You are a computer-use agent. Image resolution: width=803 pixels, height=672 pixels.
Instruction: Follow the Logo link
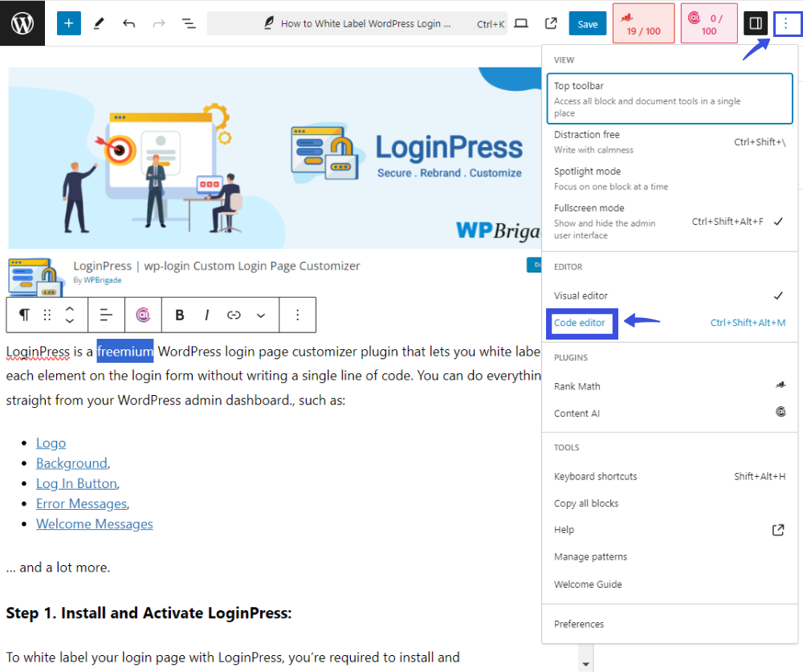coord(51,443)
